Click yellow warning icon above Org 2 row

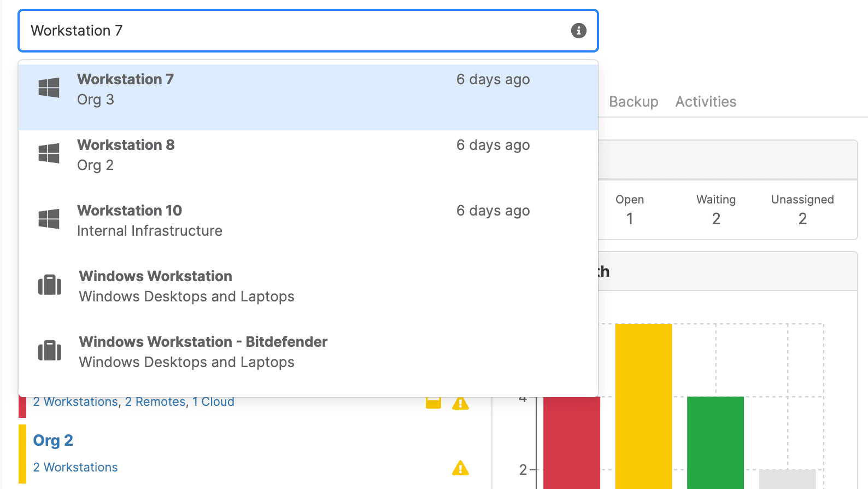[x=460, y=403]
